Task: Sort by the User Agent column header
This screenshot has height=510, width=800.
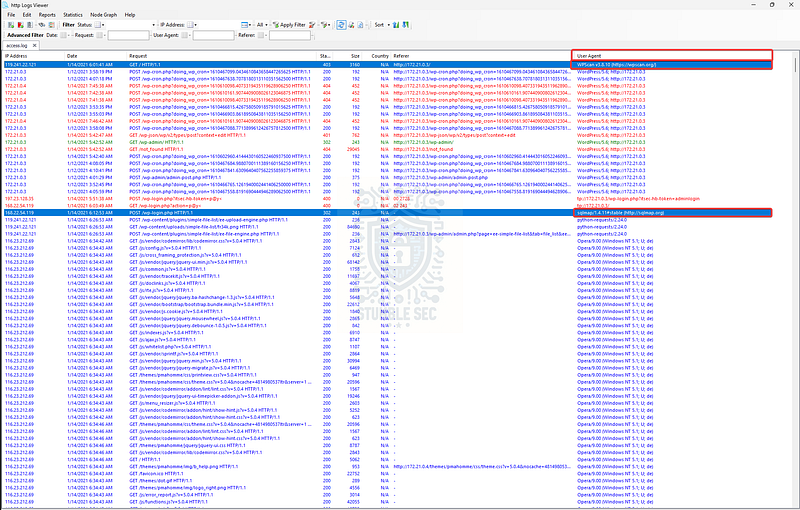Action: [672, 56]
